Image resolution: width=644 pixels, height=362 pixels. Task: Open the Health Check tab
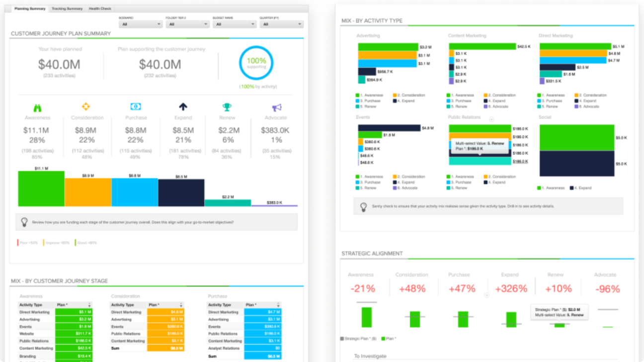pos(100,8)
